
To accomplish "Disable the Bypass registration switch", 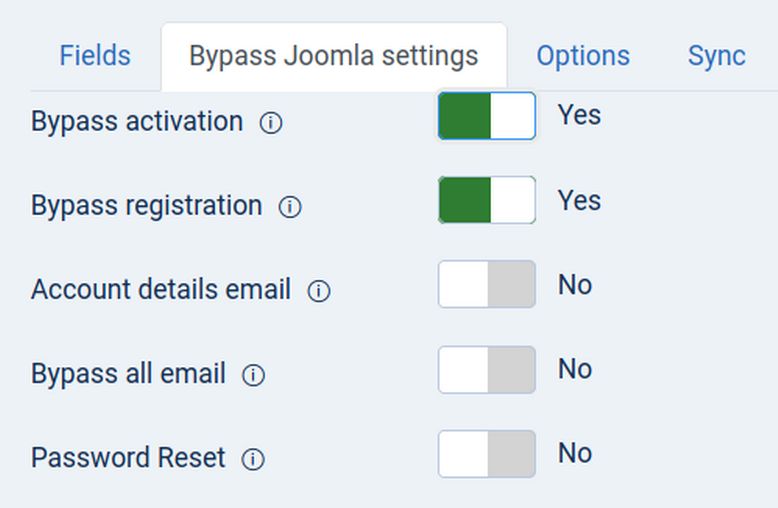I will 487,200.
